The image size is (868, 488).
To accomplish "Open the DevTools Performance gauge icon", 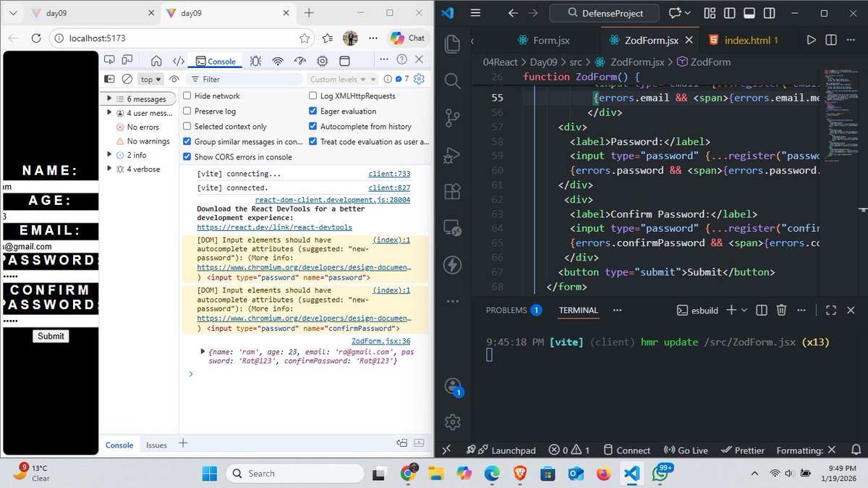I will (x=299, y=61).
